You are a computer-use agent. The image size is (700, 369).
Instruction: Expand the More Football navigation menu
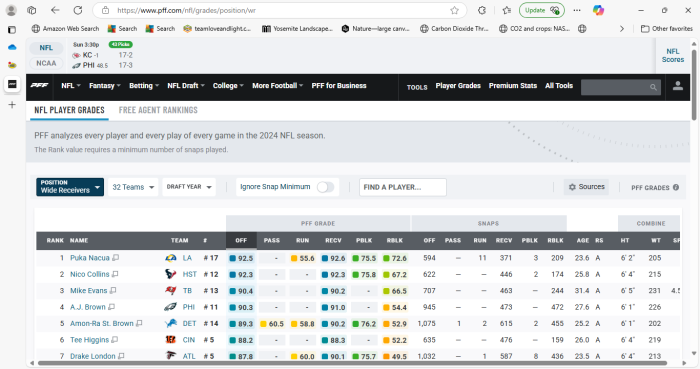[x=278, y=86]
